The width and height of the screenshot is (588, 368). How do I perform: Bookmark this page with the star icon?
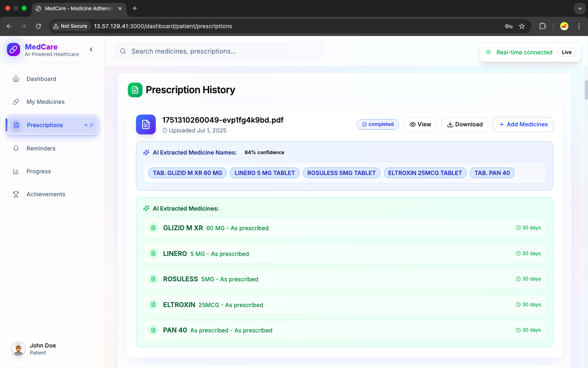(522, 26)
